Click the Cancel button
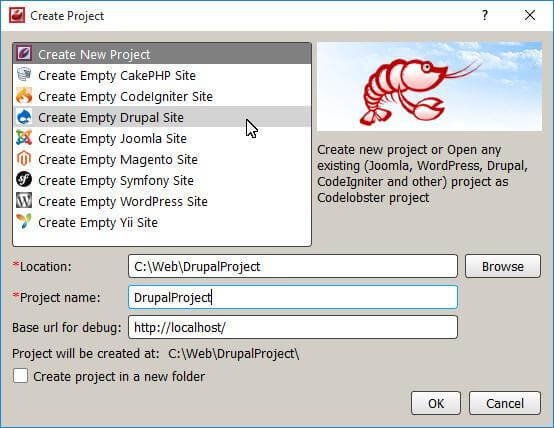 pyautogui.click(x=505, y=403)
